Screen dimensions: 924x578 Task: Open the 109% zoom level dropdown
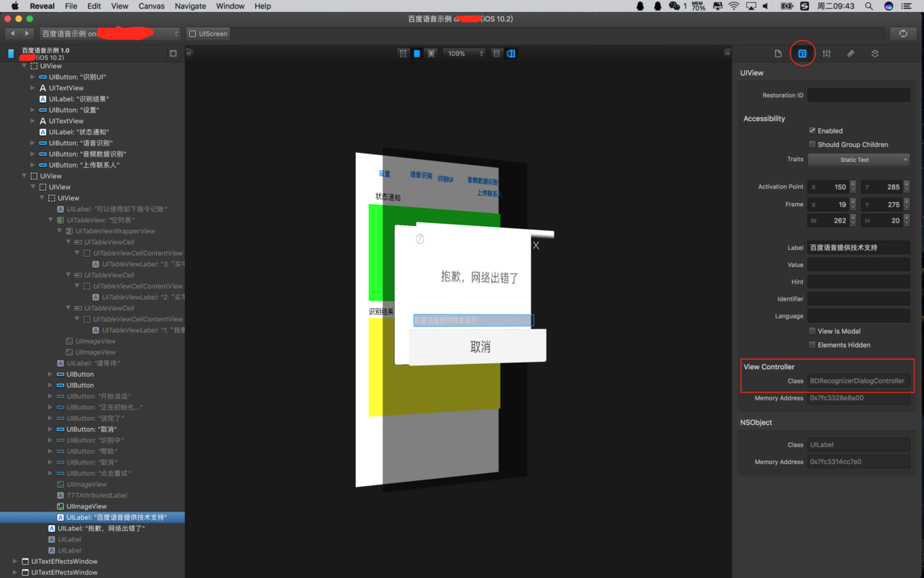[464, 54]
